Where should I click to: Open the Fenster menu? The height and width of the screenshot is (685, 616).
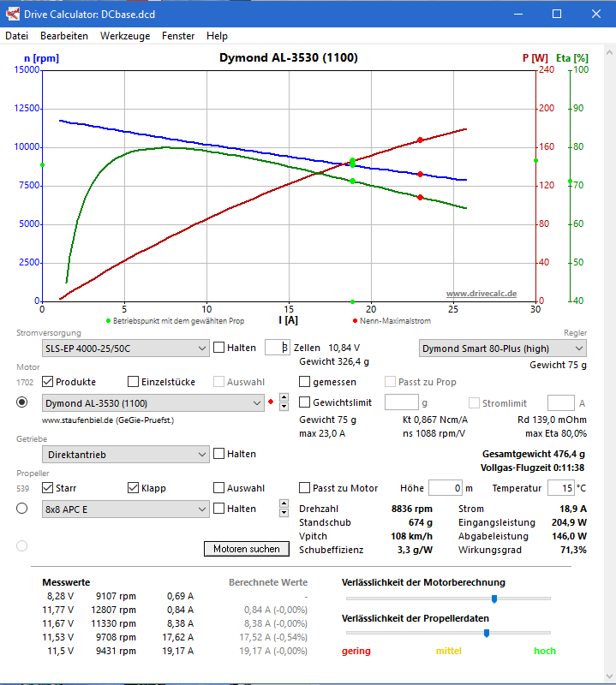pyautogui.click(x=178, y=36)
